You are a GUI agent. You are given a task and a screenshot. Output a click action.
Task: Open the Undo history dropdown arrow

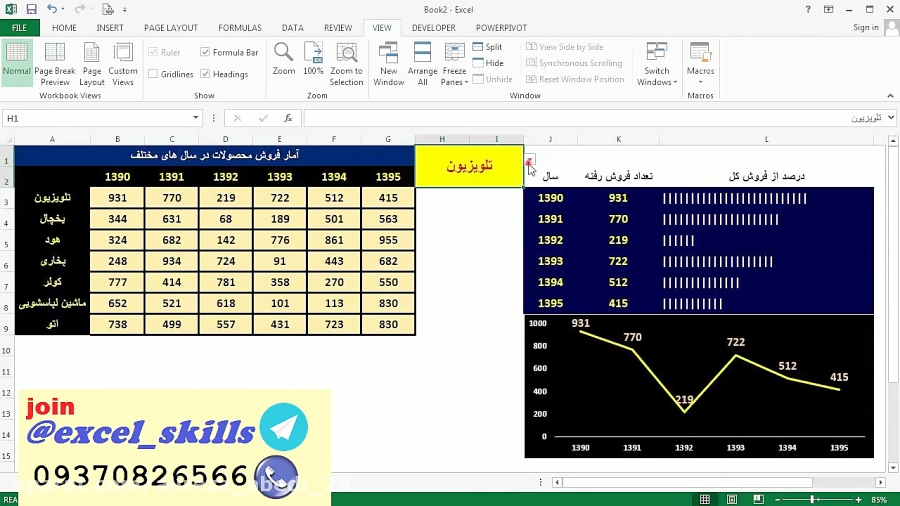pos(62,10)
